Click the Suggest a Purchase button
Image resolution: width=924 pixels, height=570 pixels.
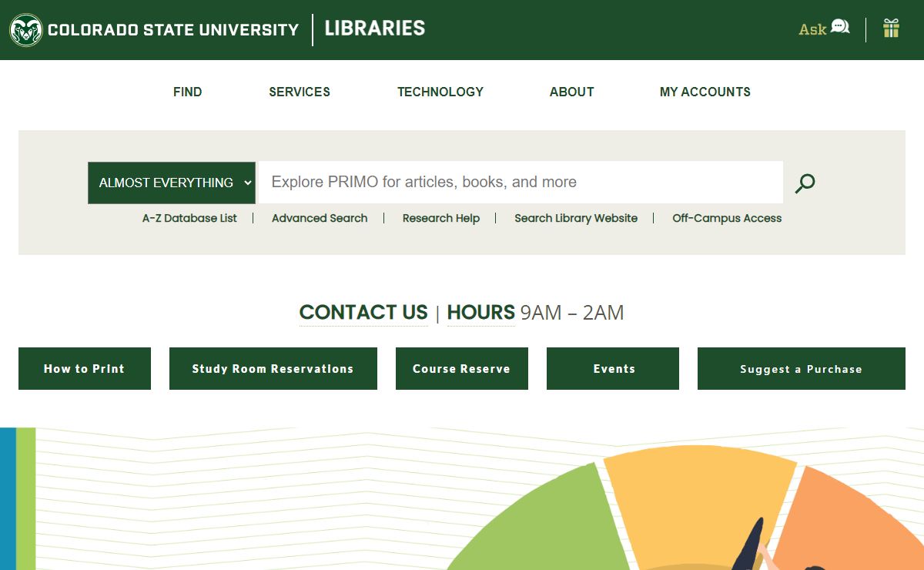802,368
